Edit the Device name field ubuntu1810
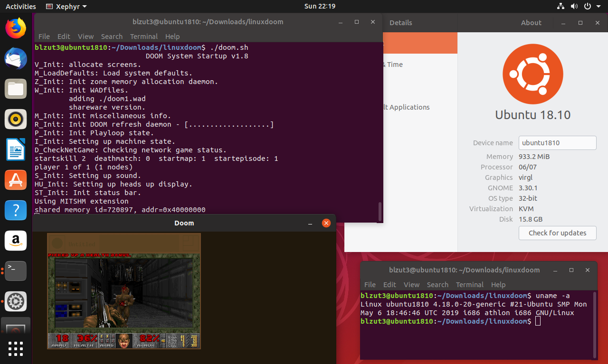This screenshot has width=608, height=364. click(x=558, y=143)
